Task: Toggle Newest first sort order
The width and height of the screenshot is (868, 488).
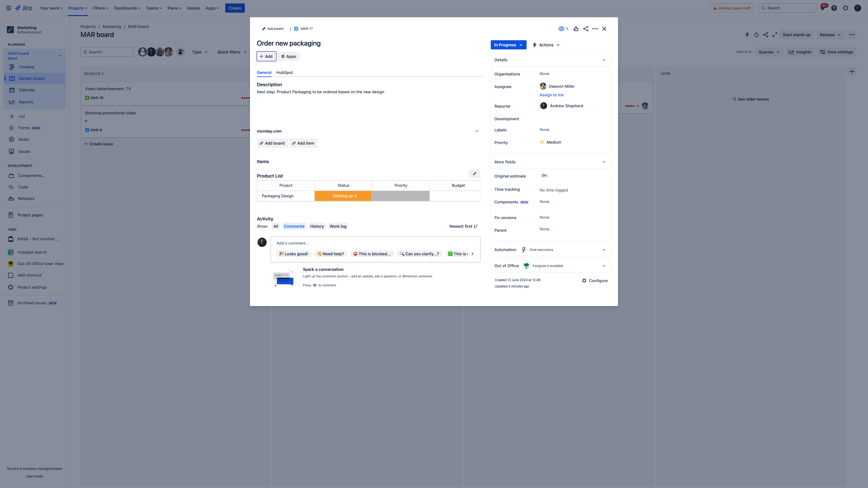Action: (463, 226)
